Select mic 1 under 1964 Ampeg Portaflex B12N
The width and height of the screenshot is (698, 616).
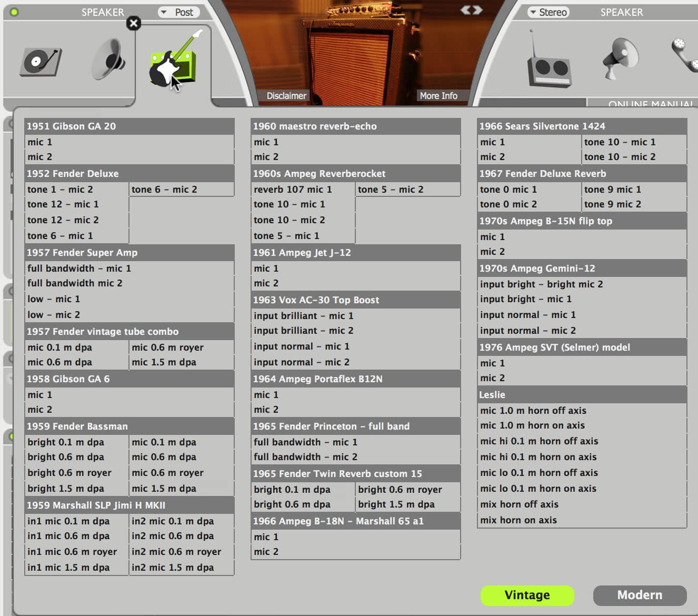pos(355,395)
